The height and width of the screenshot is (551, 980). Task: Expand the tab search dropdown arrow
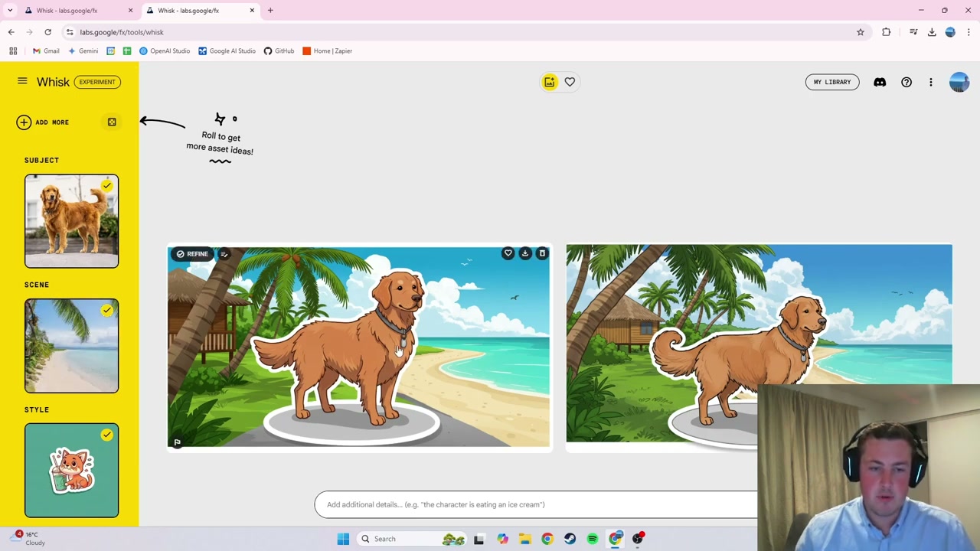click(10, 11)
